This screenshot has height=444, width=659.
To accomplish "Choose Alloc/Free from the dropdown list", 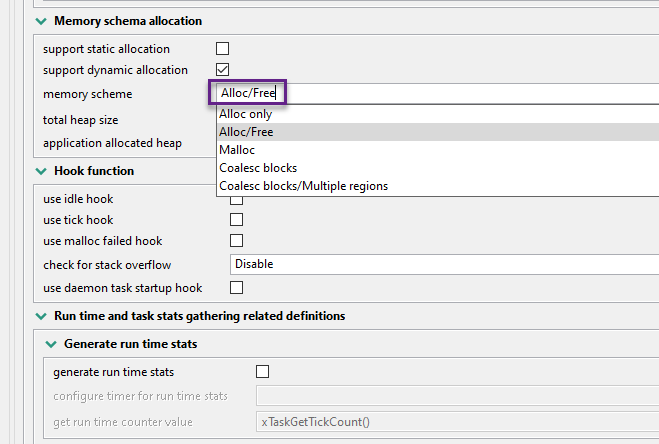I will [247, 132].
